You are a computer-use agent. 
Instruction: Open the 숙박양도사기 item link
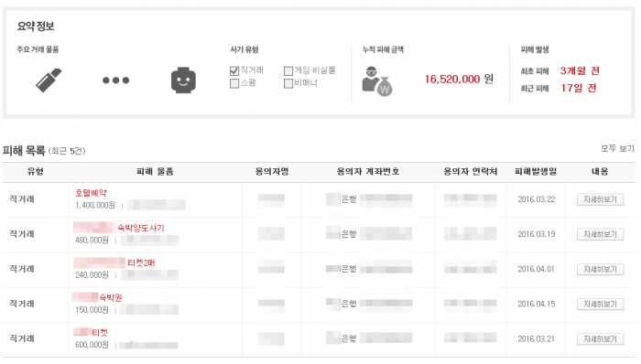141,228
